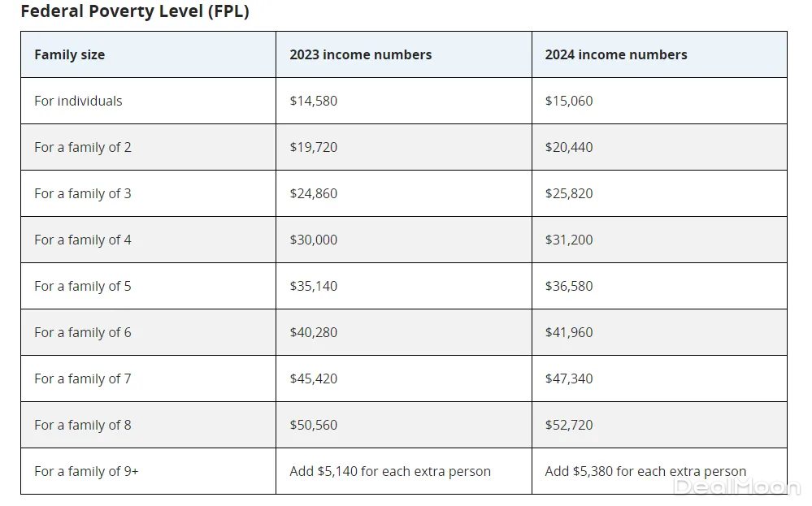Select the For a family of 9+ cell

(86, 471)
